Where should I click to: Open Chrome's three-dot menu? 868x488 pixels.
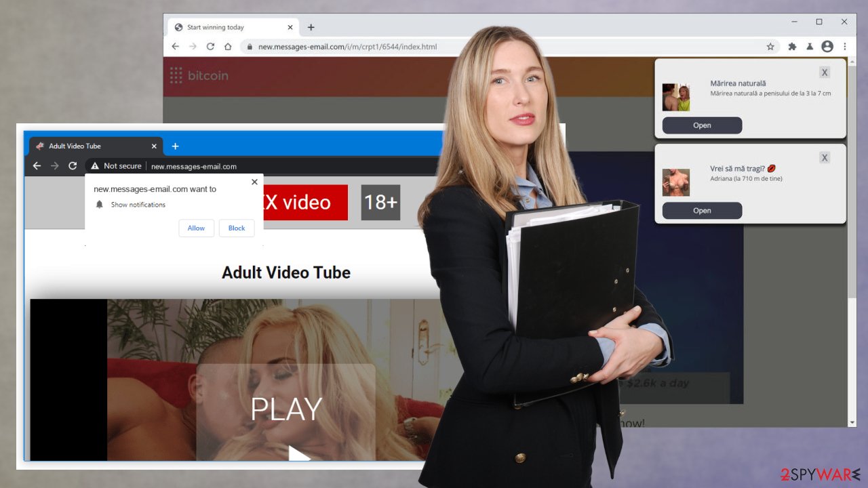[845, 47]
